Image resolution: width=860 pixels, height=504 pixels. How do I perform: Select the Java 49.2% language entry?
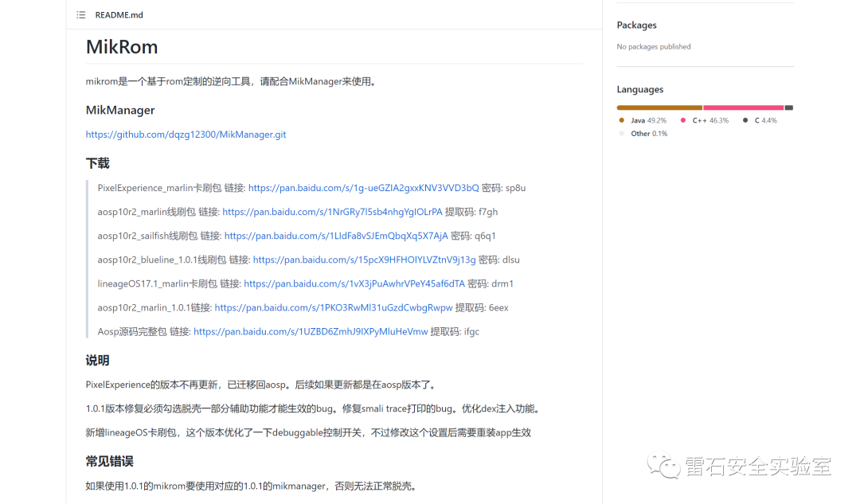643,121
